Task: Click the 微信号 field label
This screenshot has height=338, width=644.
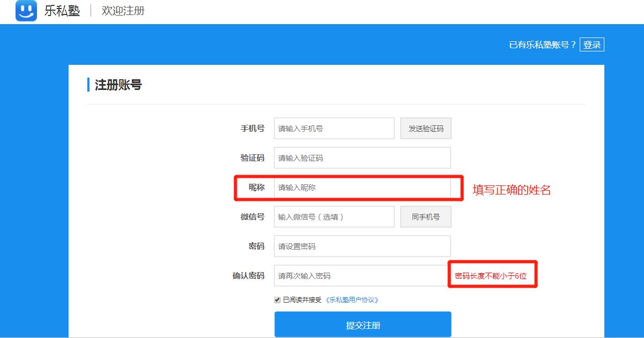Action: point(252,217)
